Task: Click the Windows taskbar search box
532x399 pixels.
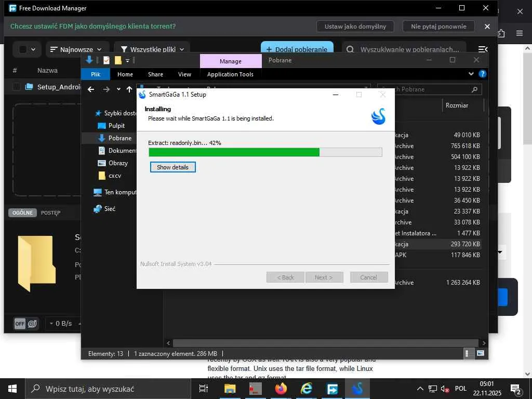Action: (108, 389)
